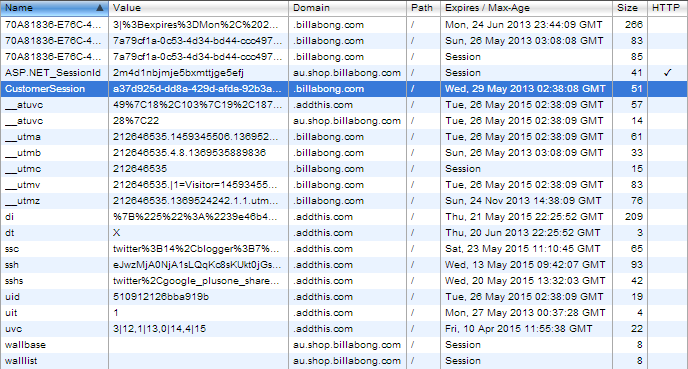Select the __utmc cookie row

(344, 169)
